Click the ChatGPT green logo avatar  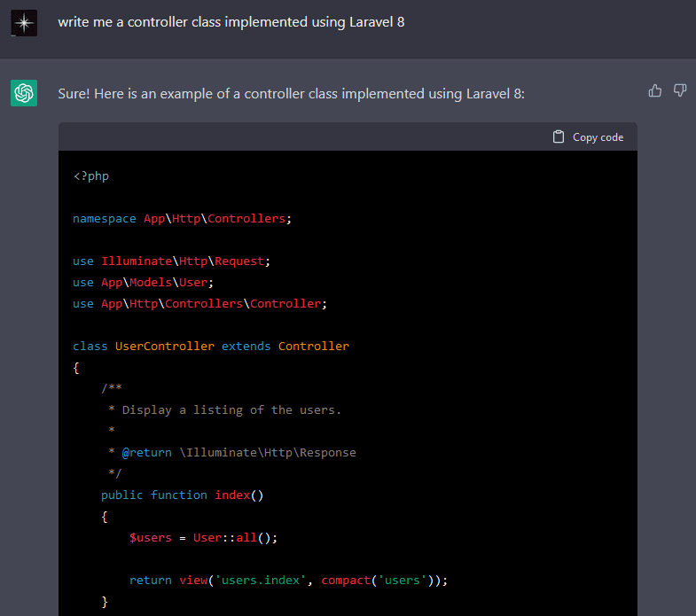[24, 93]
